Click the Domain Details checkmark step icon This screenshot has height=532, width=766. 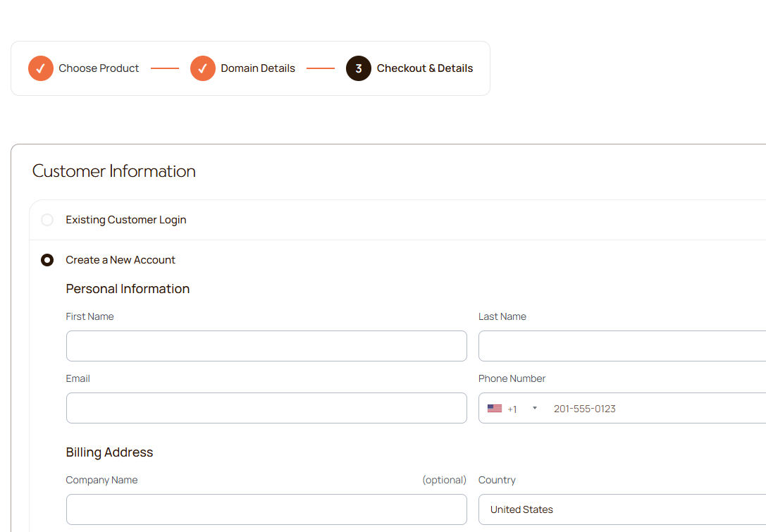[x=203, y=68]
